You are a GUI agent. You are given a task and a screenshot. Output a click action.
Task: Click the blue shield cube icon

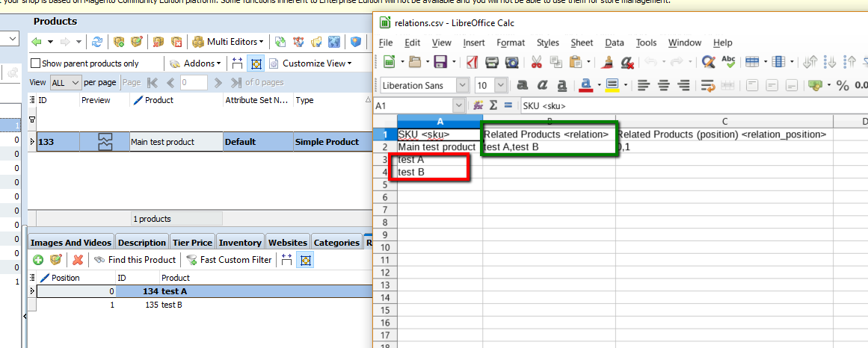click(x=357, y=42)
